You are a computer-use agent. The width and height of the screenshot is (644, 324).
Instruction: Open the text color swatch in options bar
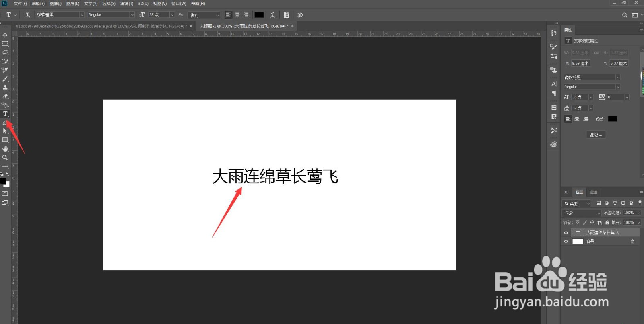click(x=259, y=15)
